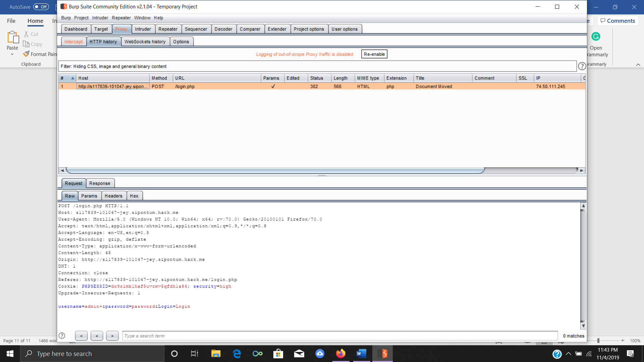Open Microsoft Edge from the taskbar
The image size is (644, 362).
(x=237, y=354)
